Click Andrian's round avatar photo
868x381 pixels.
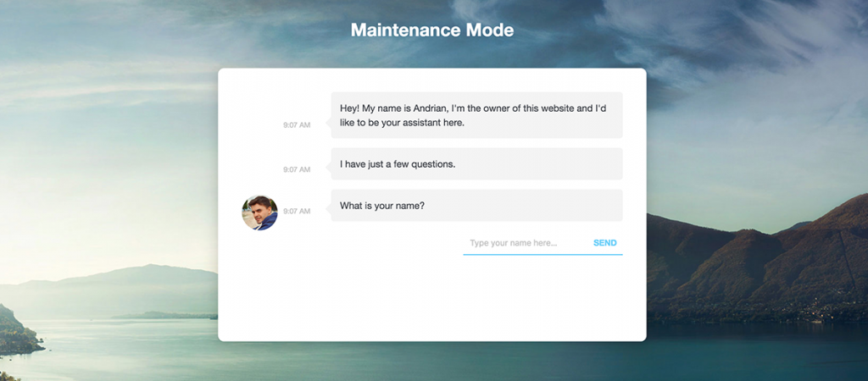(x=259, y=213)
